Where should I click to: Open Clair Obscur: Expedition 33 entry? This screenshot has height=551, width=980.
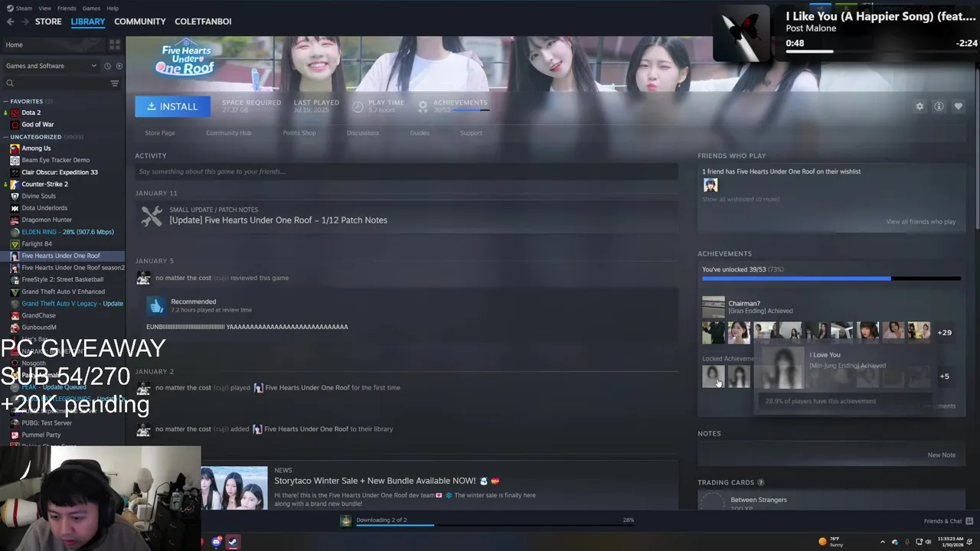pos(60,172)
